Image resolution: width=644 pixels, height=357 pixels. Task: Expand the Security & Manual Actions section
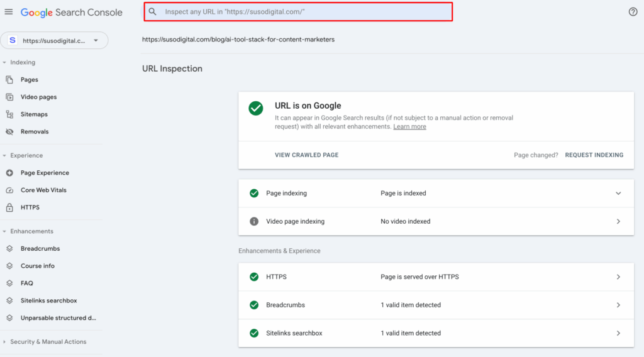point(4,342)
